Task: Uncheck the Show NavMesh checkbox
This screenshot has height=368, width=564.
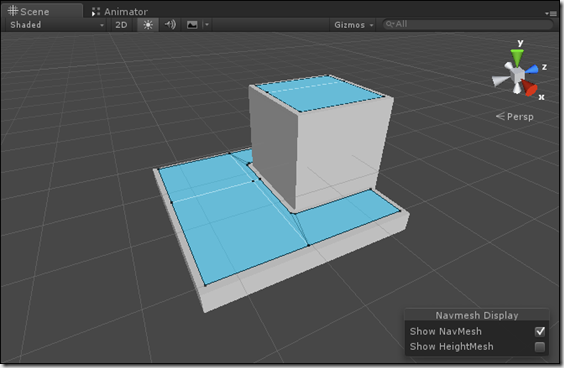Action: [x=540, y=331]
